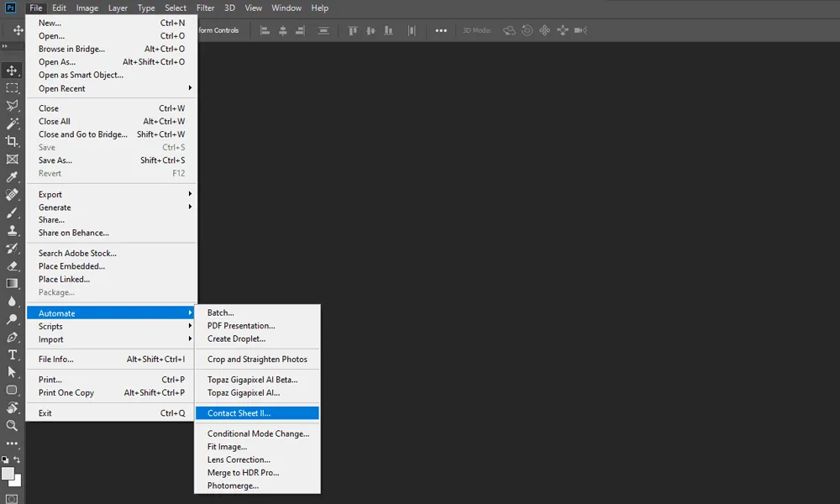Swap foreground and background colors
This screenshot has width=840, height=504.
[17, 459]
